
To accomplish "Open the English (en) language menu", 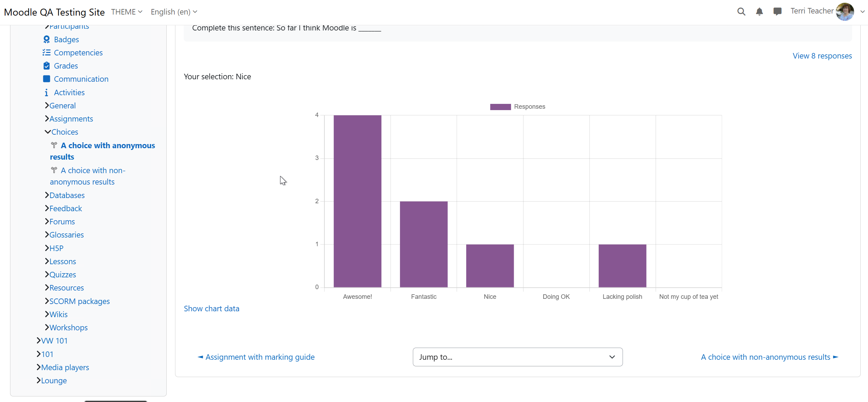I will coord(174,12).
